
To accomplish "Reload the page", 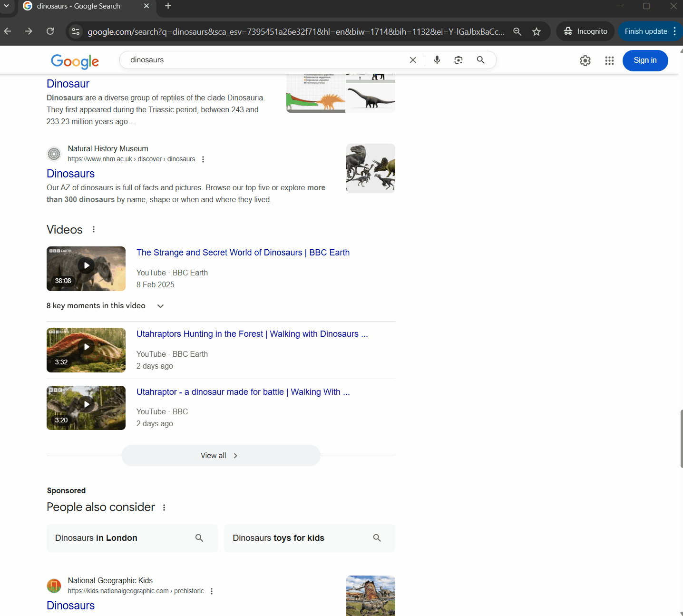I will (50, 31).
